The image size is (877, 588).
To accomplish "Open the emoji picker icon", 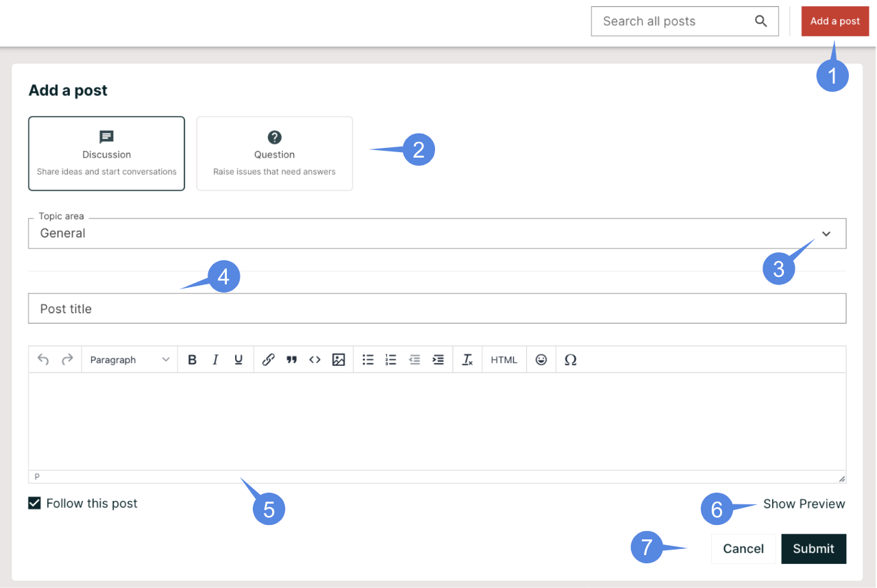I will [541, 360].
